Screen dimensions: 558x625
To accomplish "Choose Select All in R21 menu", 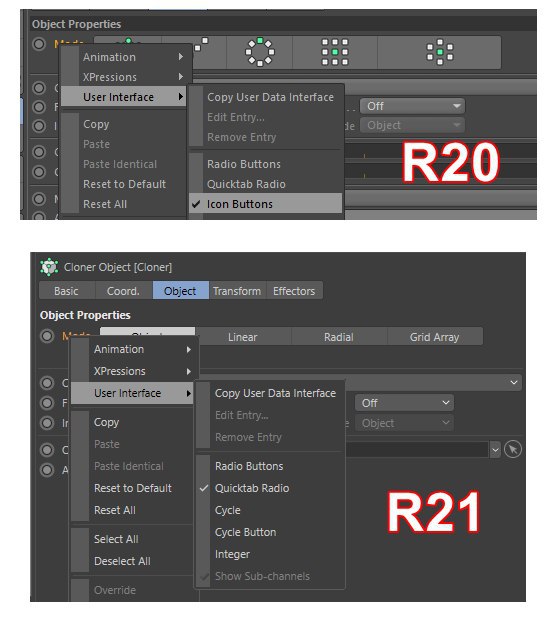I will pos(134,539).
